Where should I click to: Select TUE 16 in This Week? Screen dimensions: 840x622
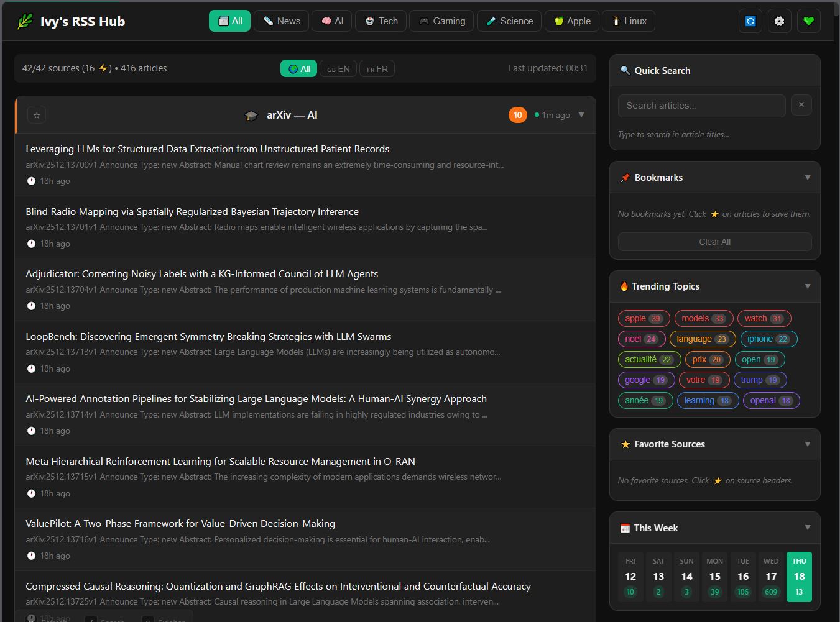click(x=743, y=577)
